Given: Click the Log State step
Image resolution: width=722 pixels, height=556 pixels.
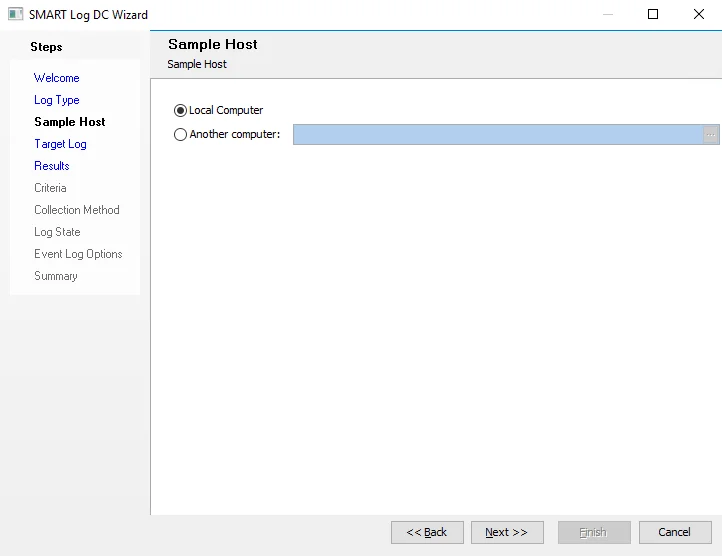Looking at the screenshot, I should coord(57,232).
